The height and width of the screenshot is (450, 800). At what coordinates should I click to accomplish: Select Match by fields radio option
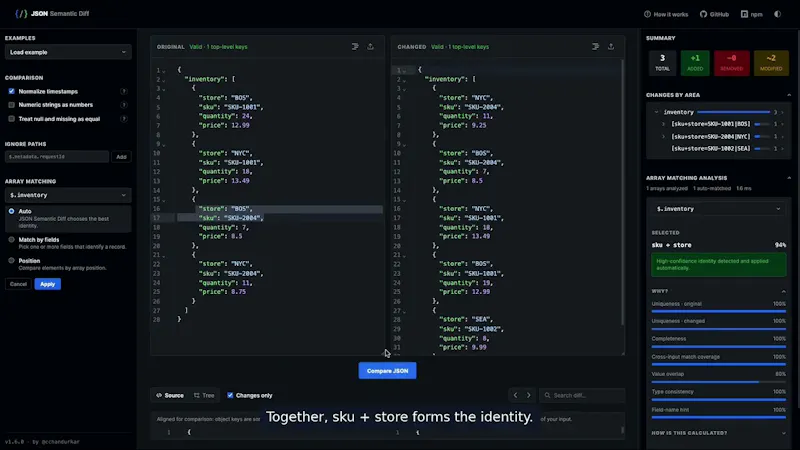11,239
